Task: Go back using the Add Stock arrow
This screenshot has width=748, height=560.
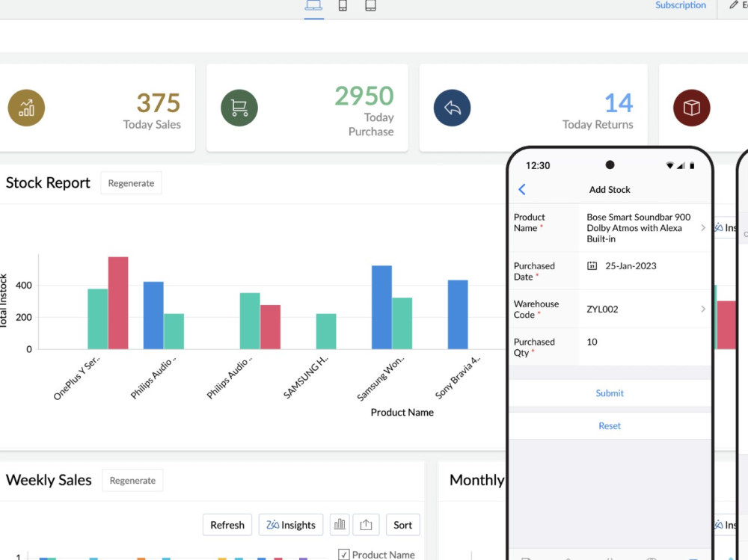Action: [x=522, y=189]
